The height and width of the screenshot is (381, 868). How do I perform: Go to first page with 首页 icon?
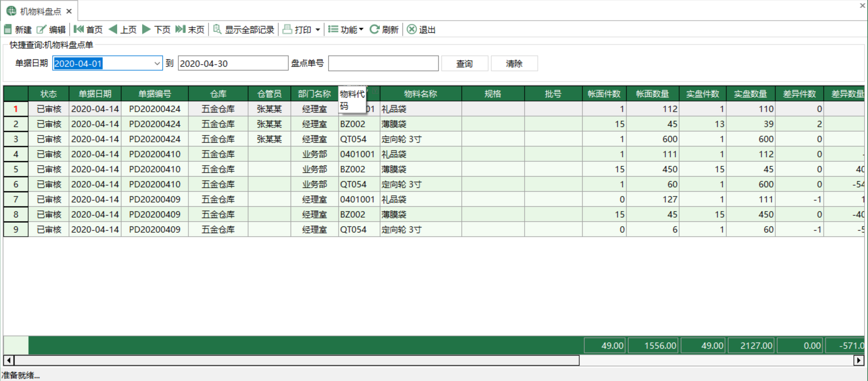point(78,29)
